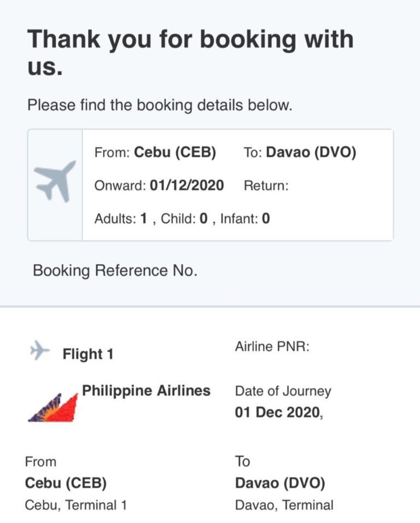Click the small plane icon beside Flight 1
This screenshot has width=420, height=523.
click(x=39, y=351)
